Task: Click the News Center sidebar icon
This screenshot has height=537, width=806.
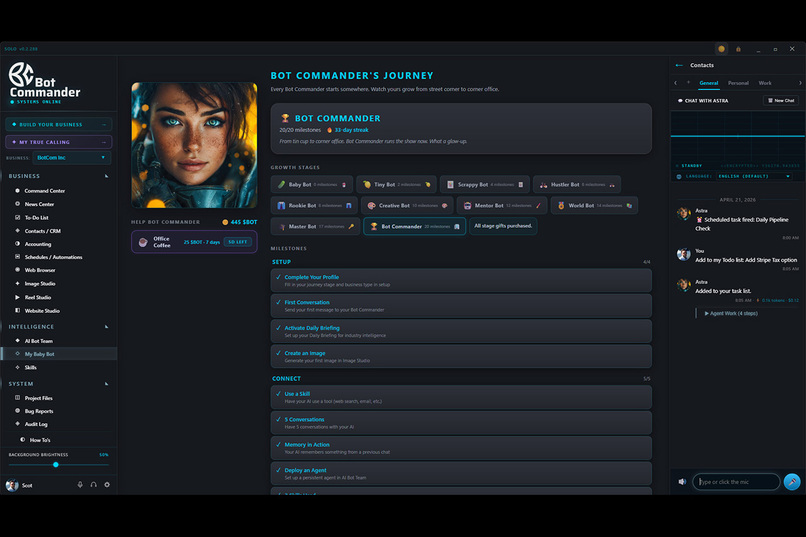Action: click(x=17, y=204)
